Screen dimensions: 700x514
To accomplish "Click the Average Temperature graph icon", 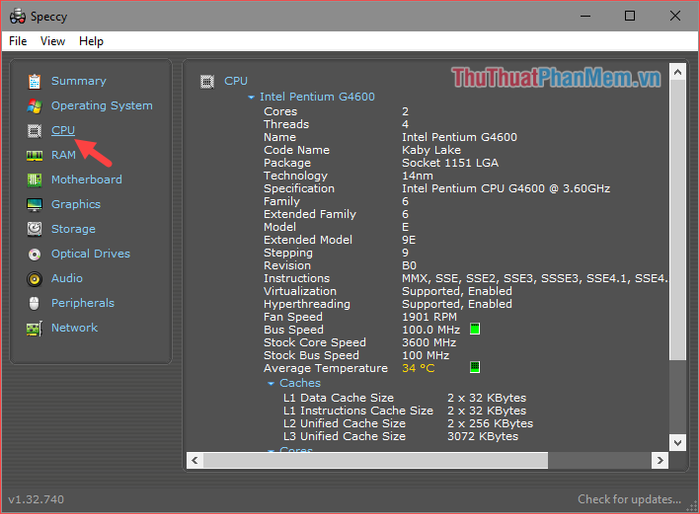I will click(475, 367).
